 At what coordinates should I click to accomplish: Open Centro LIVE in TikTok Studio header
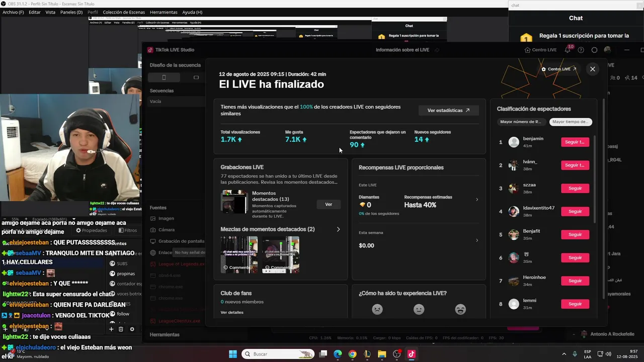541,50
